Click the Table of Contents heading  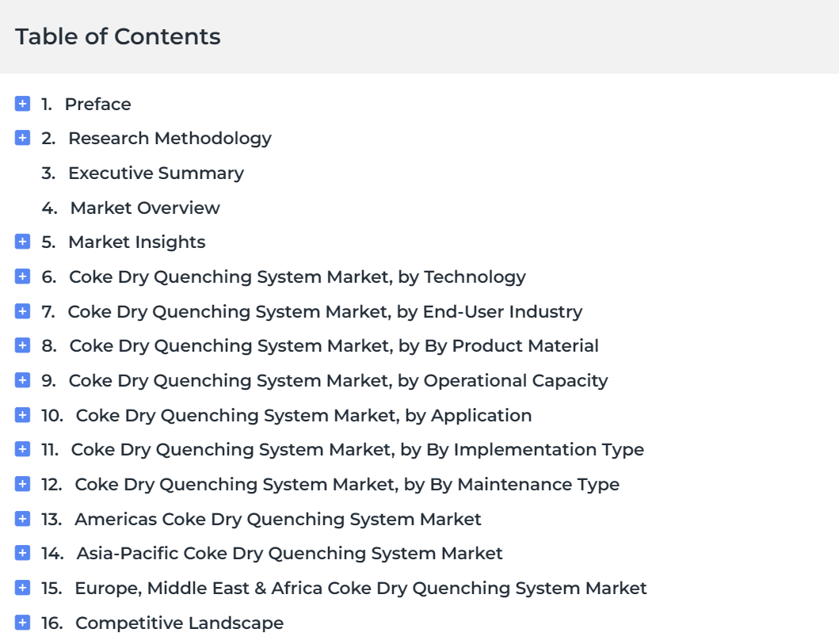tap(118, 36)
